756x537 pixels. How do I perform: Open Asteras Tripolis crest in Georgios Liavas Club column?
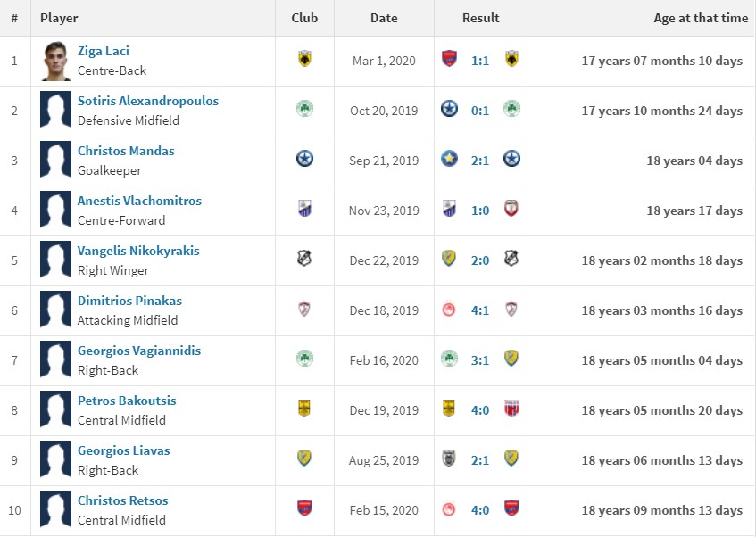click(304, 459)
